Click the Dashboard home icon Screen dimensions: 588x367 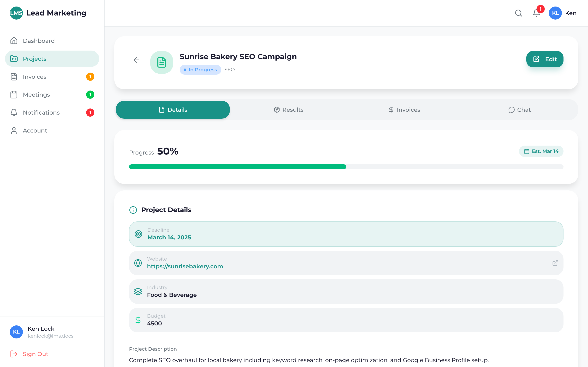click(x=14, y=41)
